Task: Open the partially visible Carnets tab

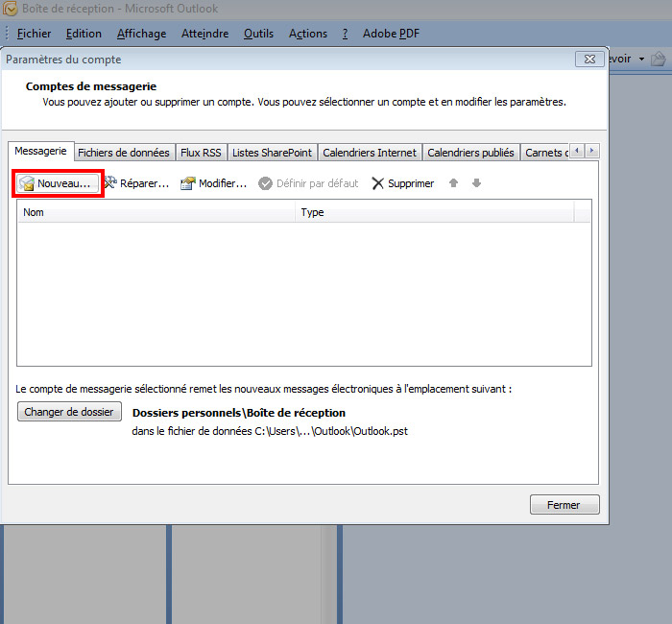Action: coord(545,153)
